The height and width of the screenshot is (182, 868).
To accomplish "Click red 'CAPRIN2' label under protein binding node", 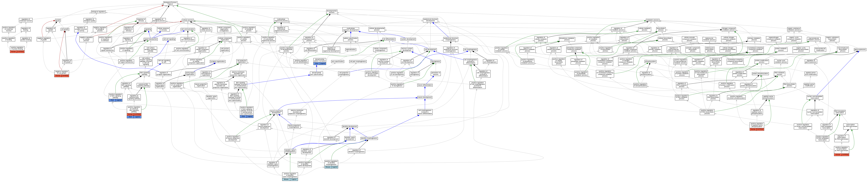I will point(21,52).
